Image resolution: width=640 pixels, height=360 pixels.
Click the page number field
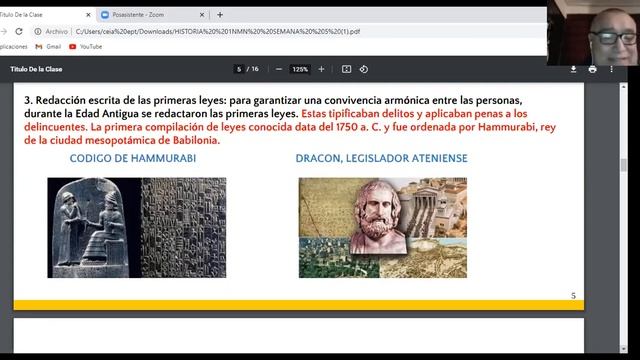[x=239, y=69]
